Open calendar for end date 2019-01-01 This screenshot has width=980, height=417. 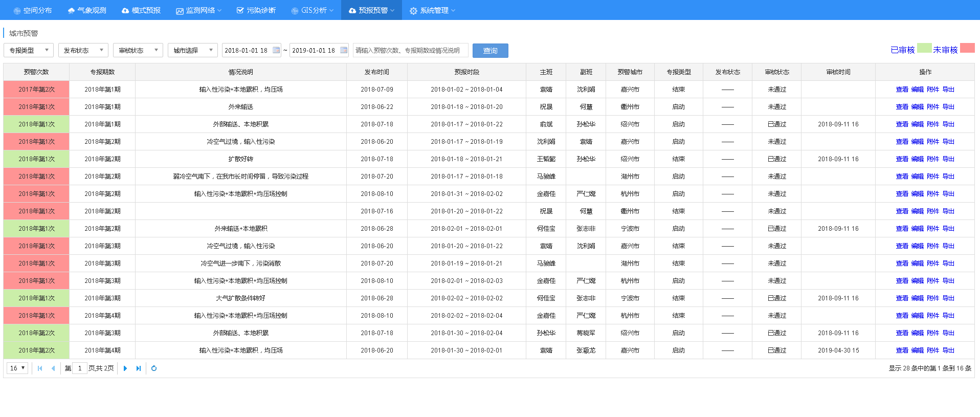344,50
